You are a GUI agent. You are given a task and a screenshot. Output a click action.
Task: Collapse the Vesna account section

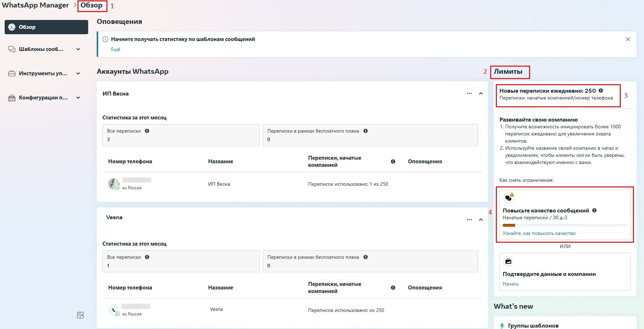click(481, 220)
